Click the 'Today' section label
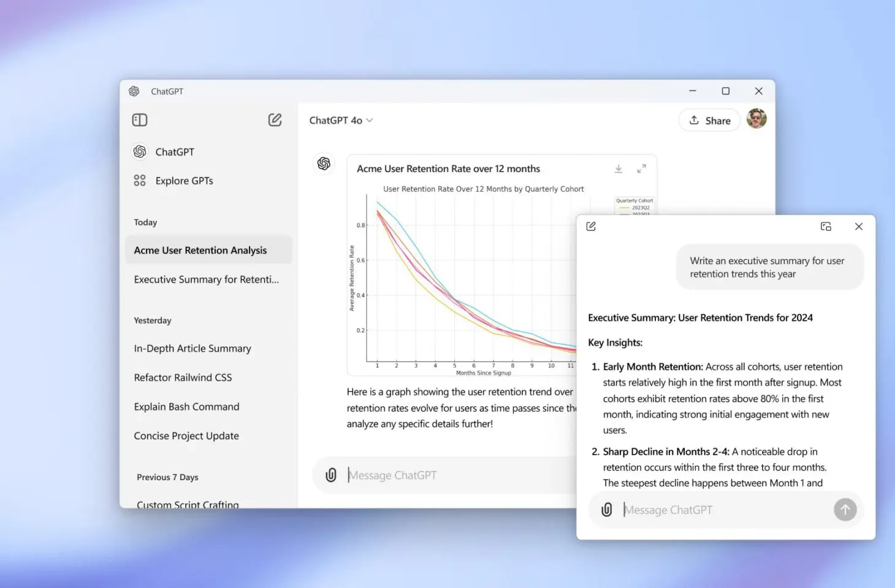The width and height of the screenshot is (895, 588). pyautogui.click(x=145, y=222)
